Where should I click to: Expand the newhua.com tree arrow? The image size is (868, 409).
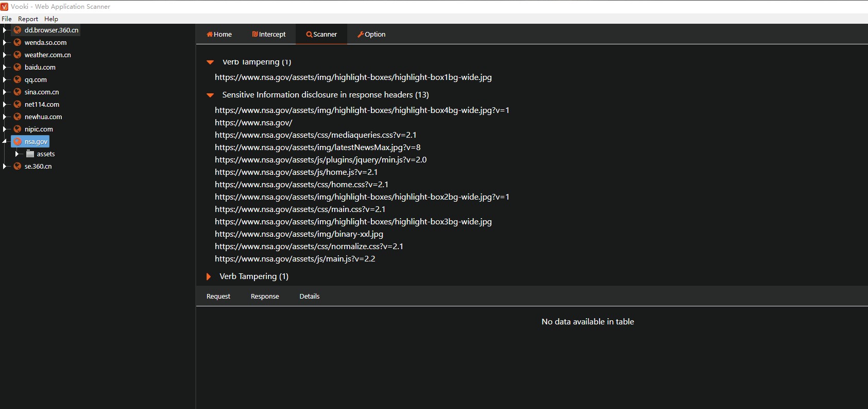[5, 117]
